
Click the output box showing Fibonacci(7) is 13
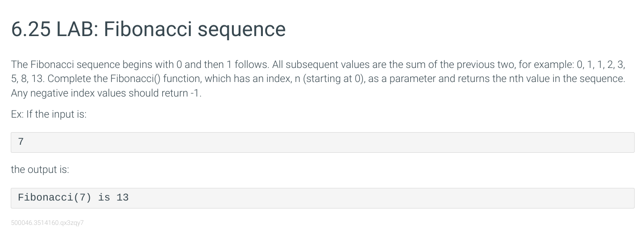(x=322, y=198)
